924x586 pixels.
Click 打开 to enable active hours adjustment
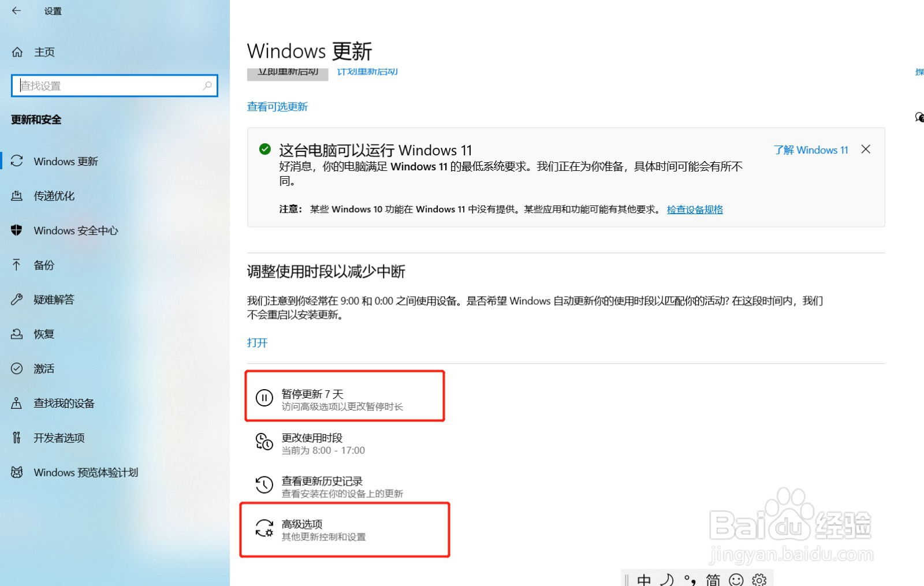[257, 343]
